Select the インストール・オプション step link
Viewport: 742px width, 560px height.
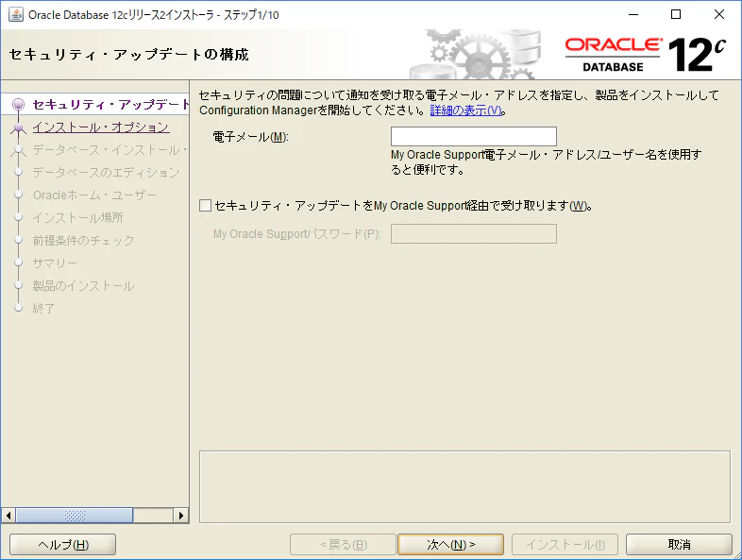(101, 127)
